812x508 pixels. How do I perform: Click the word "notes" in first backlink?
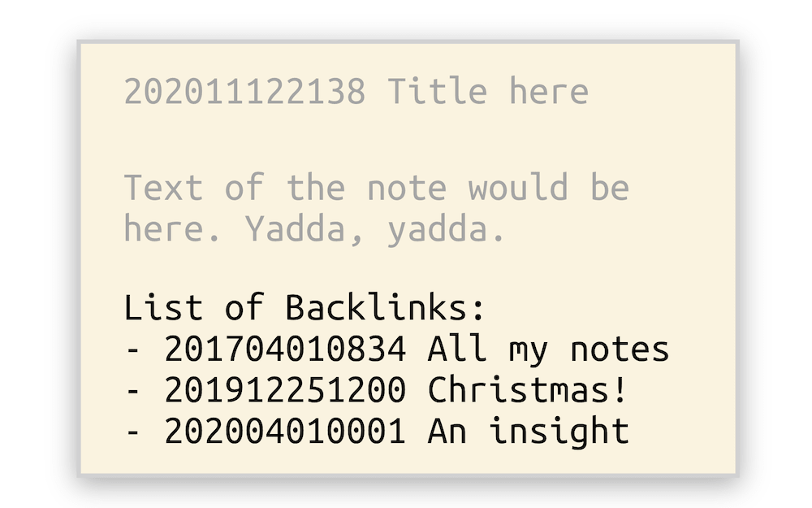(x=620, y=350)
